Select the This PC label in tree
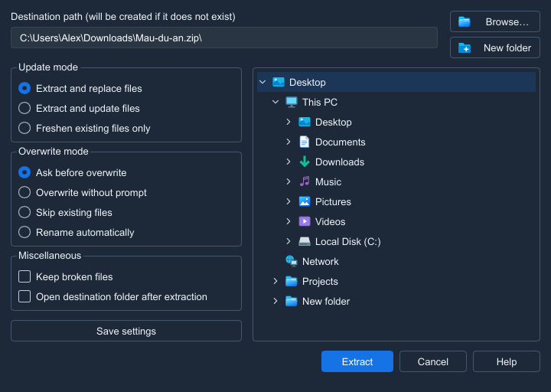The image size is (551, 392). [320, 103]
